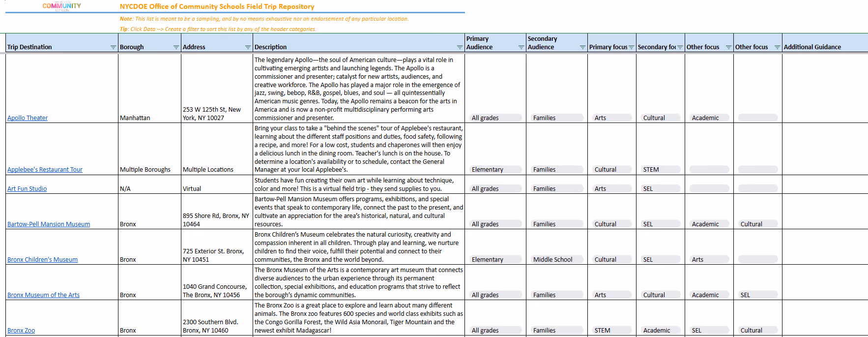This screenshot has width=868, height=337.
Task: Open filter for Address column
Action: (248, 47)
